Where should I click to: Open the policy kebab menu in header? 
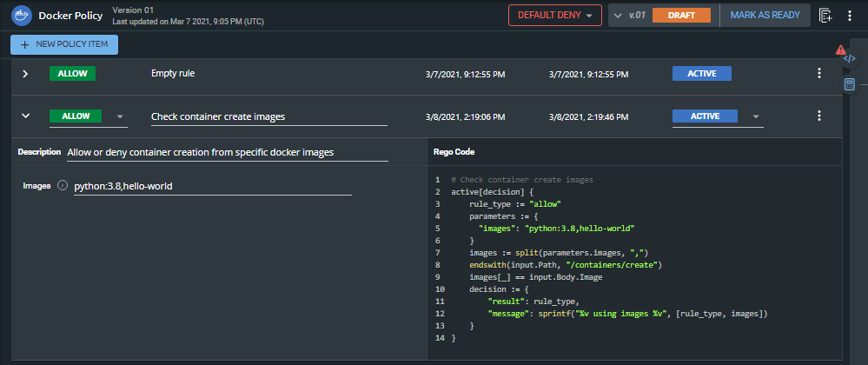pos(850,16)
